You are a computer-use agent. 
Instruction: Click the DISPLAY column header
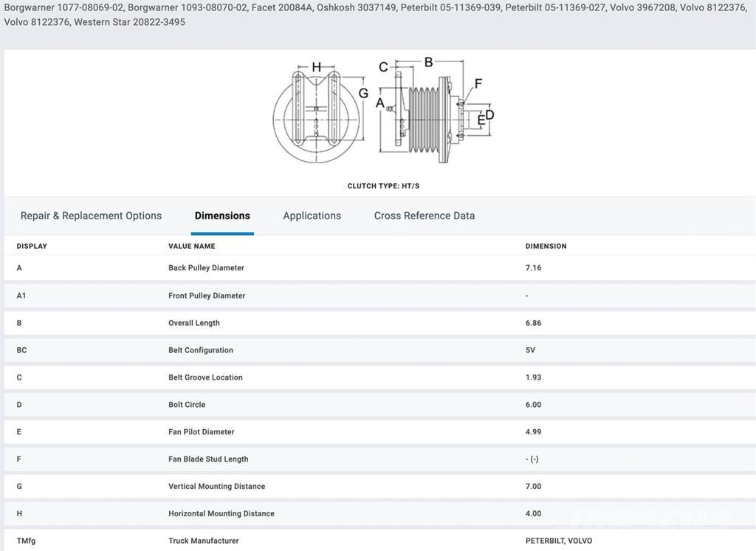[x=32, y=246]
